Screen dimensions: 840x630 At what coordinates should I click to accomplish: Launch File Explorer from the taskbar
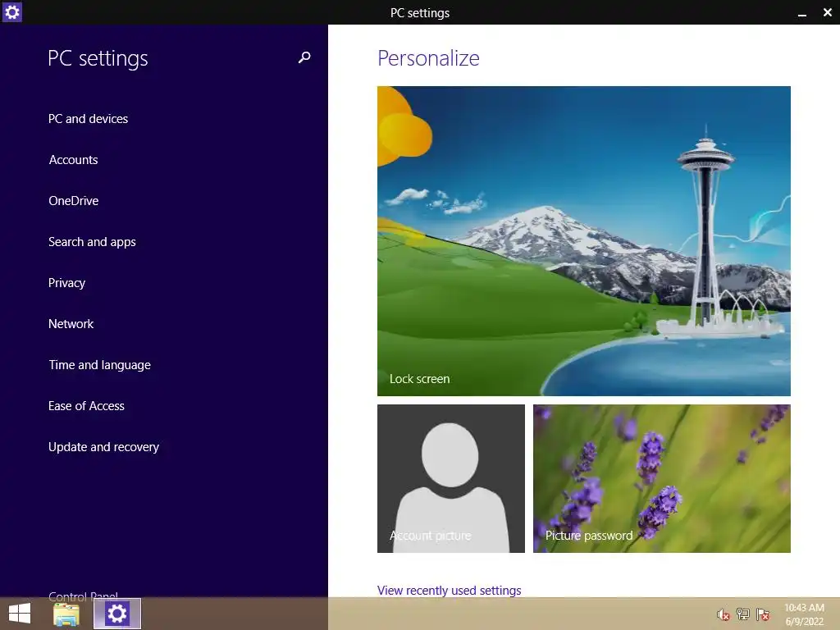pyautogui.click(x=66, y=614)
